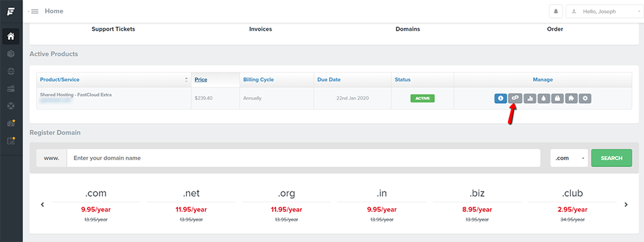Open the products box icon in the sidebar
Image resolution: width=644 pixels, height=242 pixels.
(x=11, y=54)
